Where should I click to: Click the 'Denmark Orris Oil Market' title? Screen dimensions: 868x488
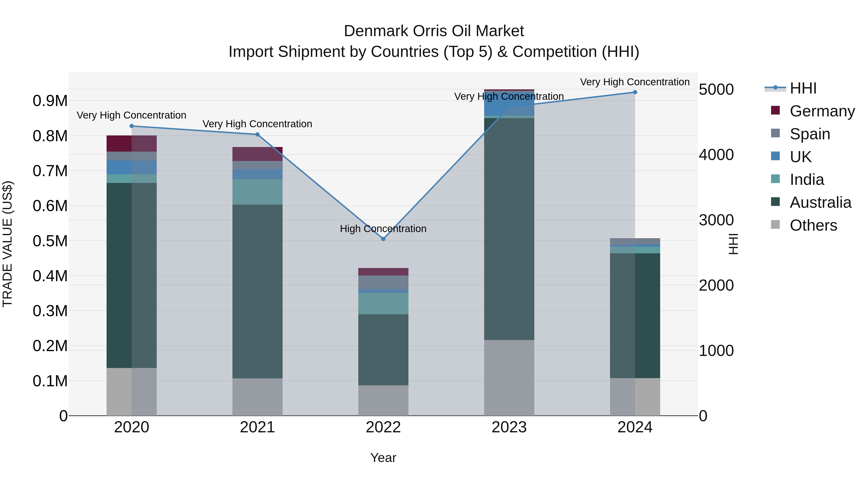pos(434,31)
